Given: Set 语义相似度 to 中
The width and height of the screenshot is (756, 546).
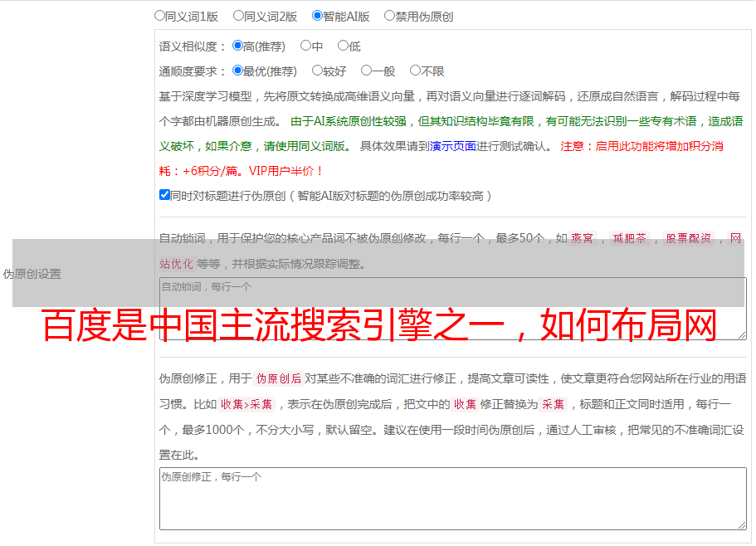Looking at the screenshot, I should pyautogui.click(x=305, y=46).
